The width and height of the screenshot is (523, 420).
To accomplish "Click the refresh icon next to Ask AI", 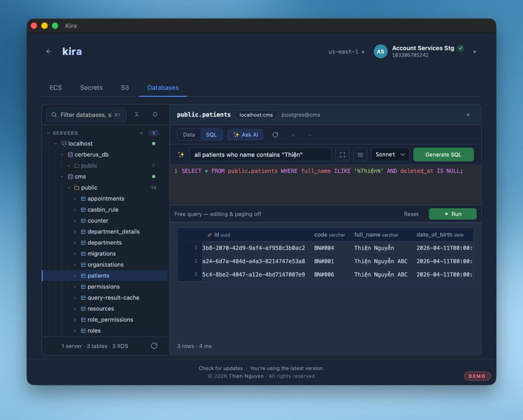I will click(275, 135).
